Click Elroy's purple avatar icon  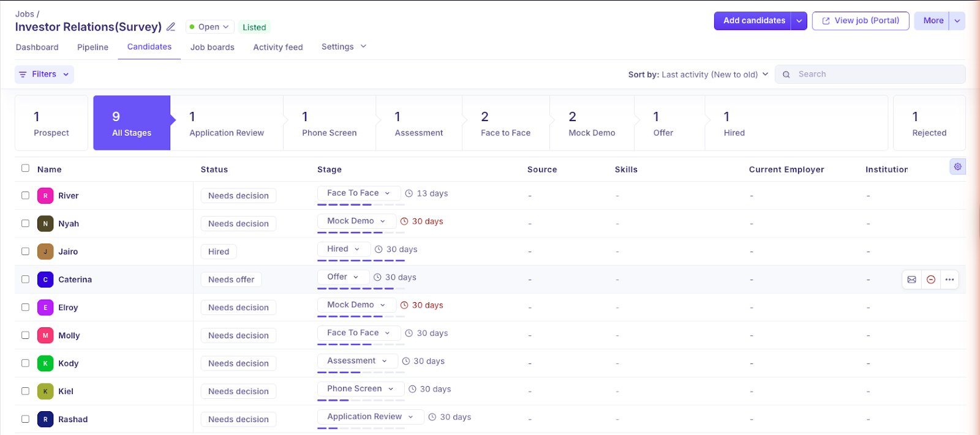[x=45, y=308]
